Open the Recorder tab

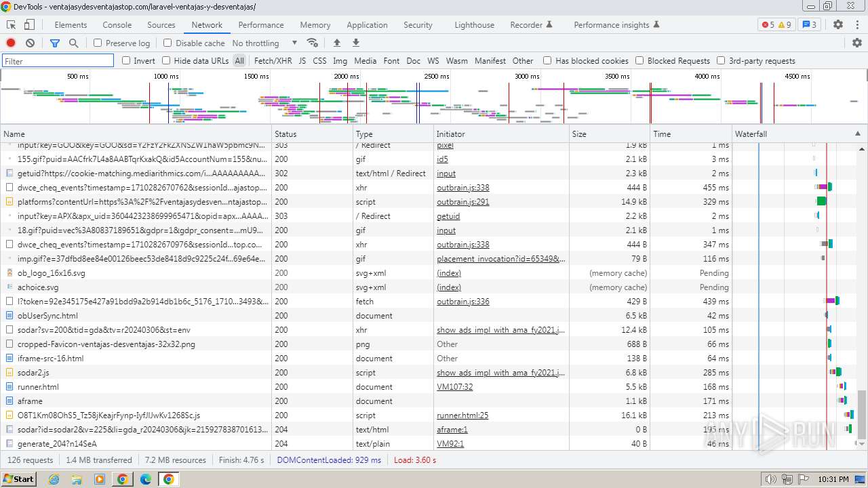(531, 25)
